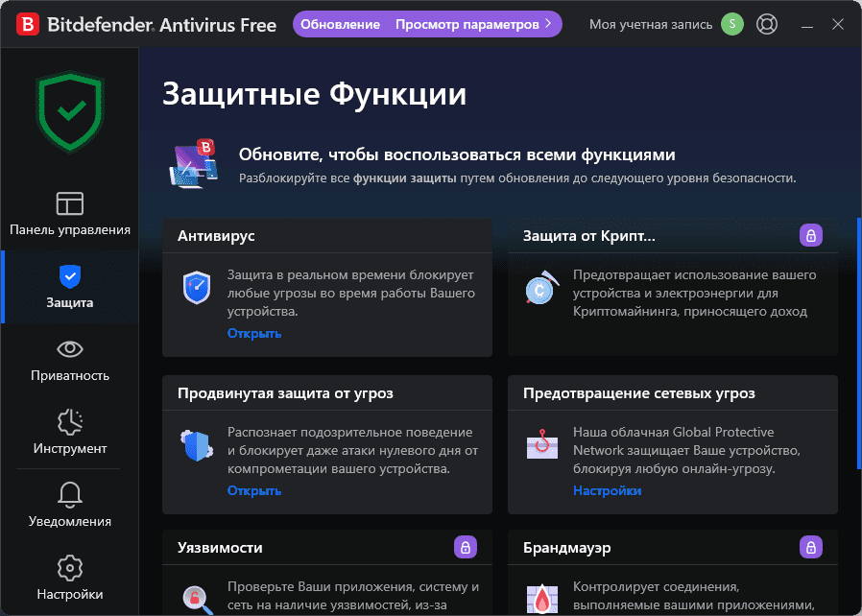This screenshot has width=862, height=616.
Task: Click the Bitdefender red B logo
Action: [28, 25]
